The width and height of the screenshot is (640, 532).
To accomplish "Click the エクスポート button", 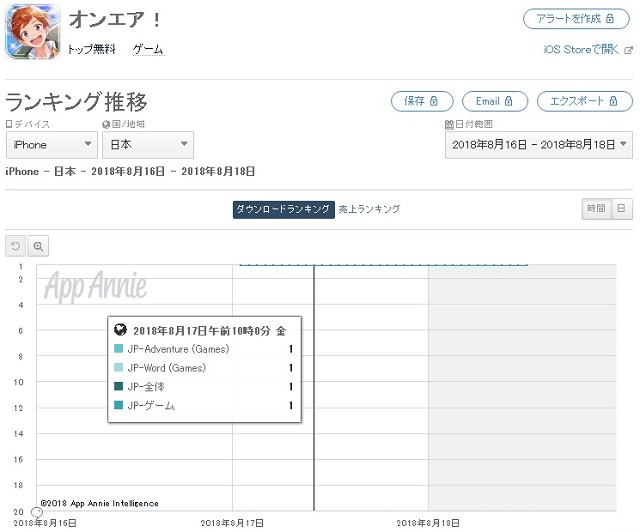I will click(584, 101).
